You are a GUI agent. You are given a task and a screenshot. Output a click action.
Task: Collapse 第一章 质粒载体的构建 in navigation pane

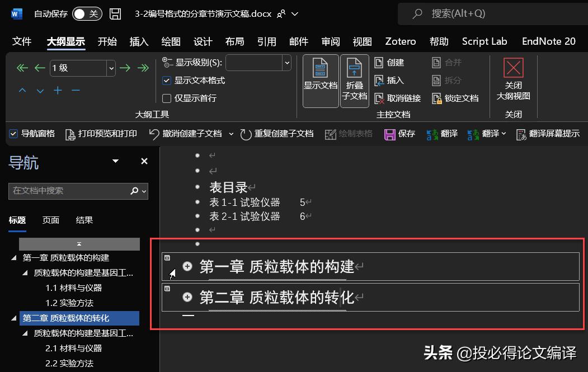(x=12, y=258)
